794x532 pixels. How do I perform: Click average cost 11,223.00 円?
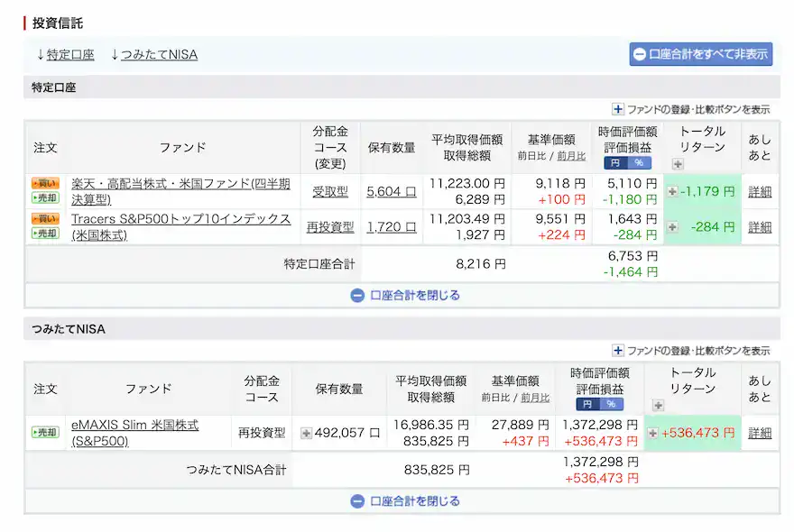(x=466, y=183)
